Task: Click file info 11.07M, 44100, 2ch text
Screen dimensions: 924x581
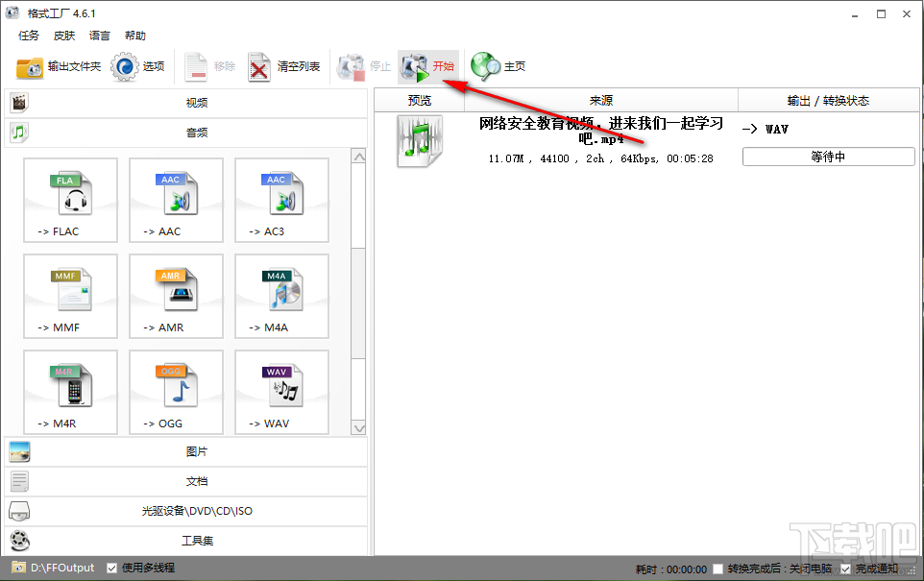Action: 600,158
